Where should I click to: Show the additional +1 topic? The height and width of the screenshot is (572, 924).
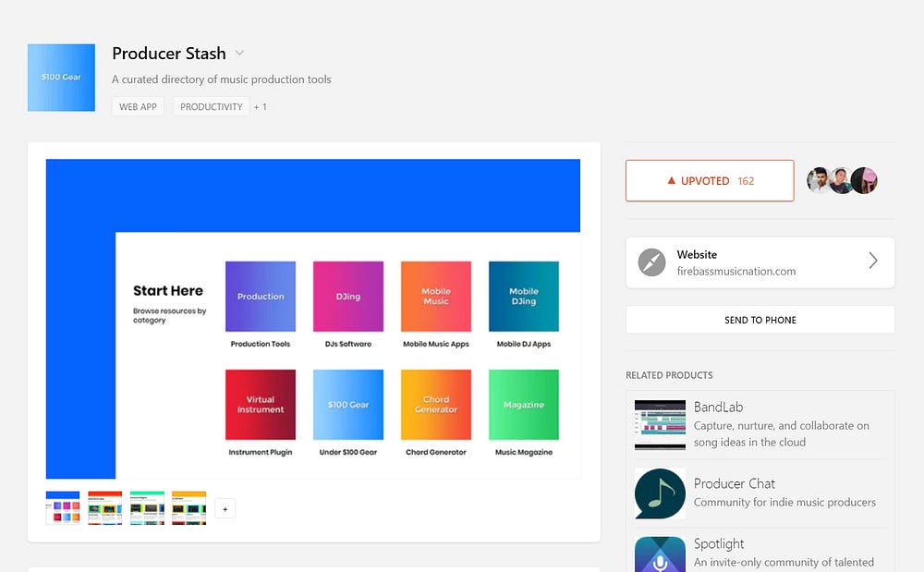tap(261, 106)
